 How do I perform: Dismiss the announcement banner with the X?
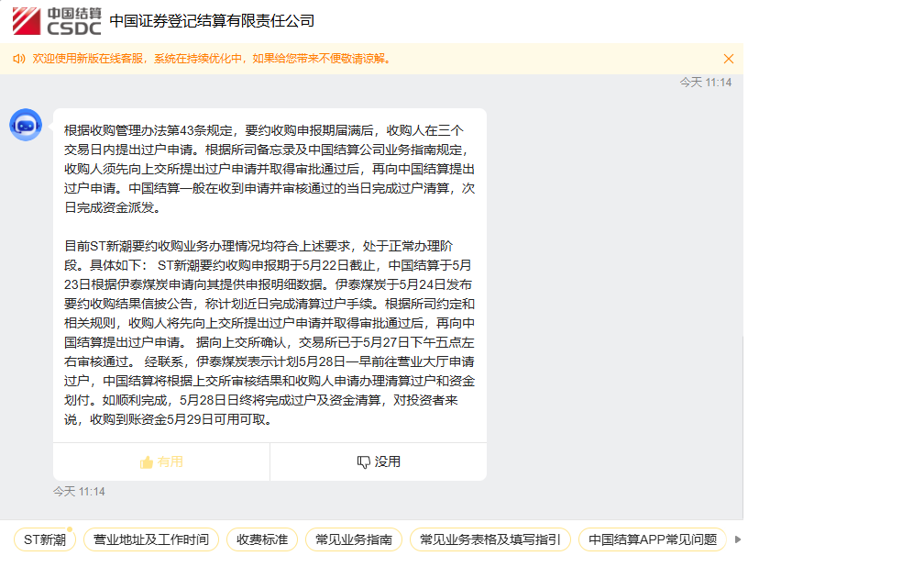click(729, 59)
